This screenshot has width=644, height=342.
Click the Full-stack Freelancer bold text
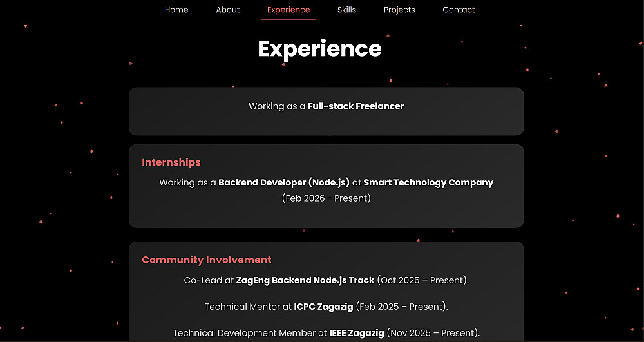[355, 106]
